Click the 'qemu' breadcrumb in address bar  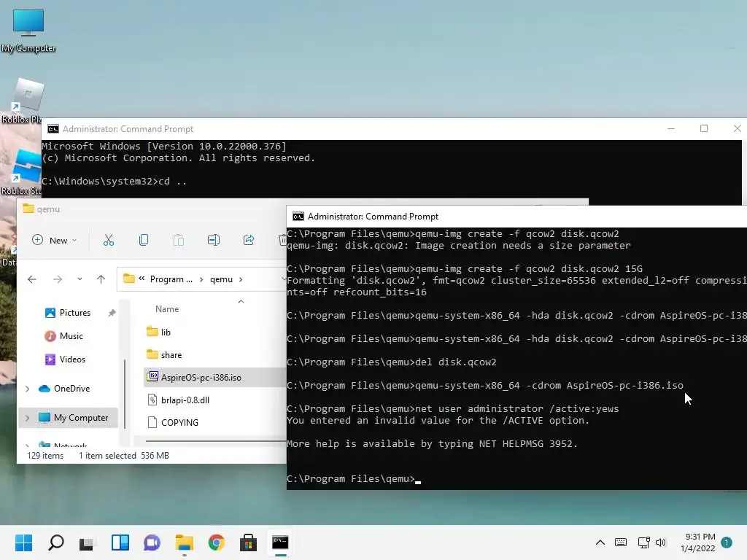(x=222, y=279)
